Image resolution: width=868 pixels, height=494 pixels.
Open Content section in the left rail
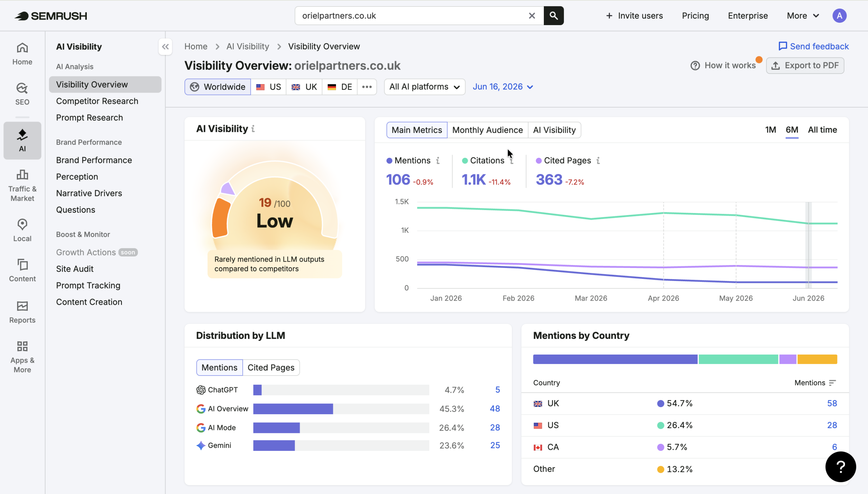click(22, 270)
